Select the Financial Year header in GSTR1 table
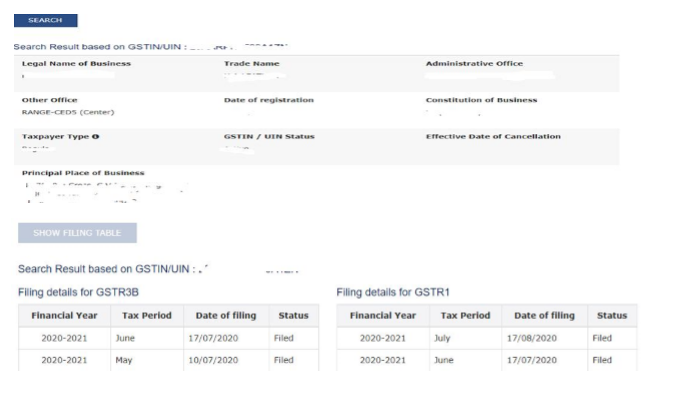687x409 pixels. point(383,316)
